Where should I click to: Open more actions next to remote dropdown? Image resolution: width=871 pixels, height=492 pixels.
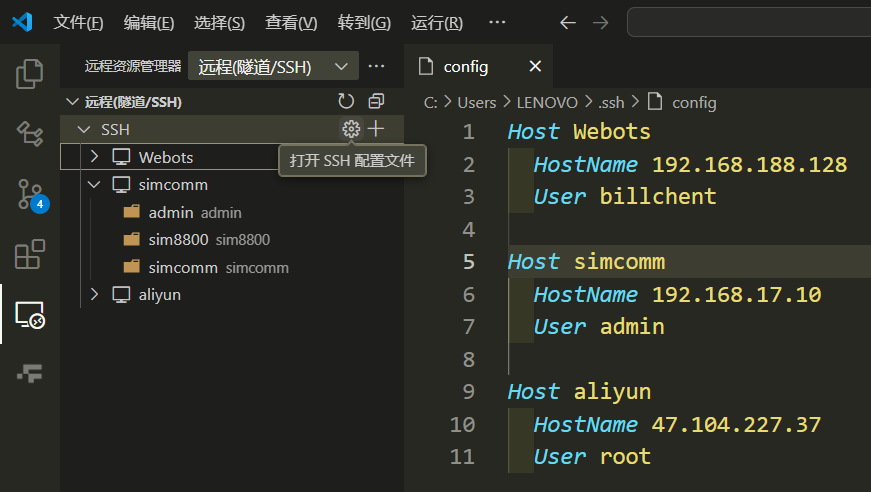click(x=376, y=66)
